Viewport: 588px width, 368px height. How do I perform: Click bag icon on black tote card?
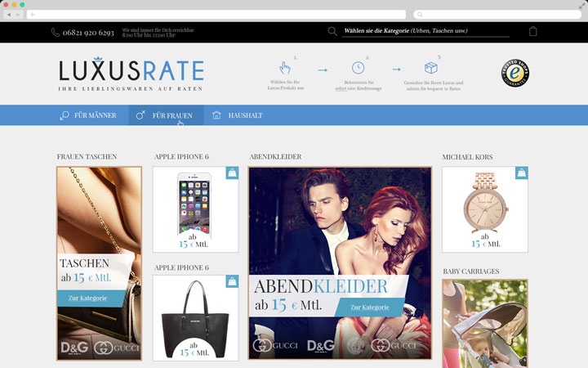click(x=232, y=281)
